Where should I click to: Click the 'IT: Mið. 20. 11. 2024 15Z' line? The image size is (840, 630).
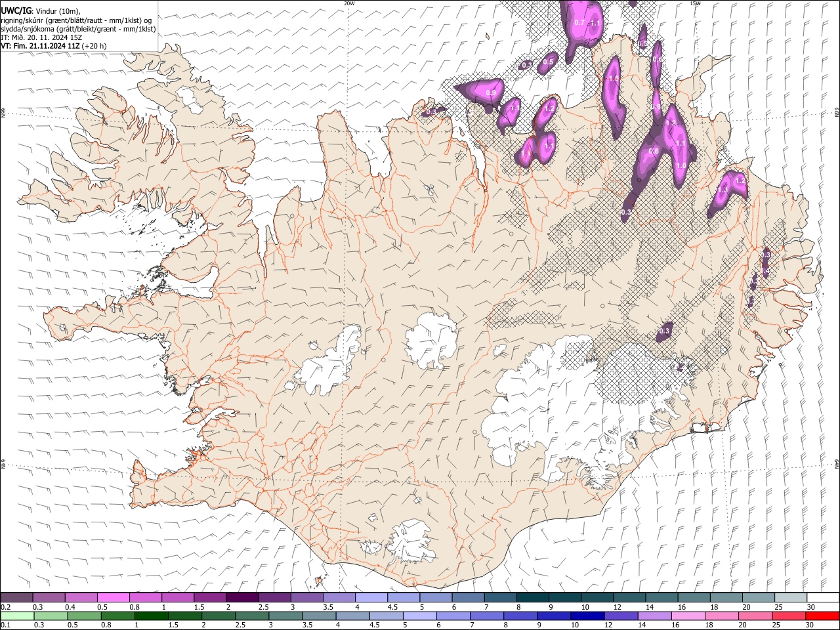click(x=40, y=37)
